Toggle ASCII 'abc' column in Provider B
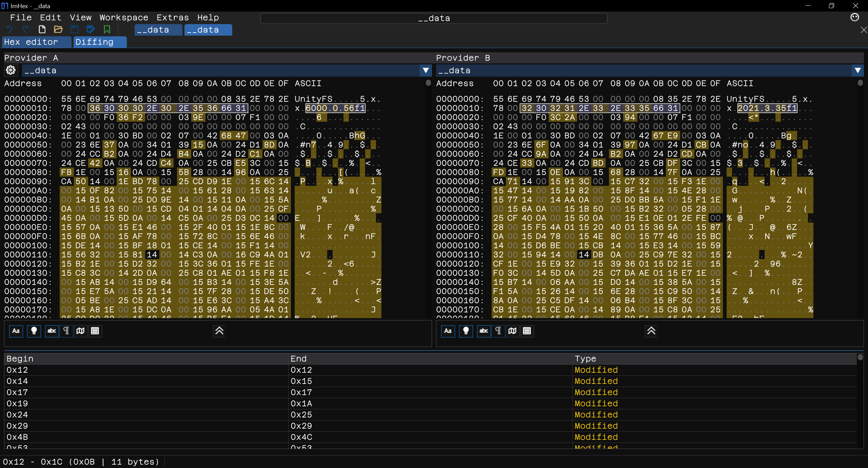 pos(484,331)
